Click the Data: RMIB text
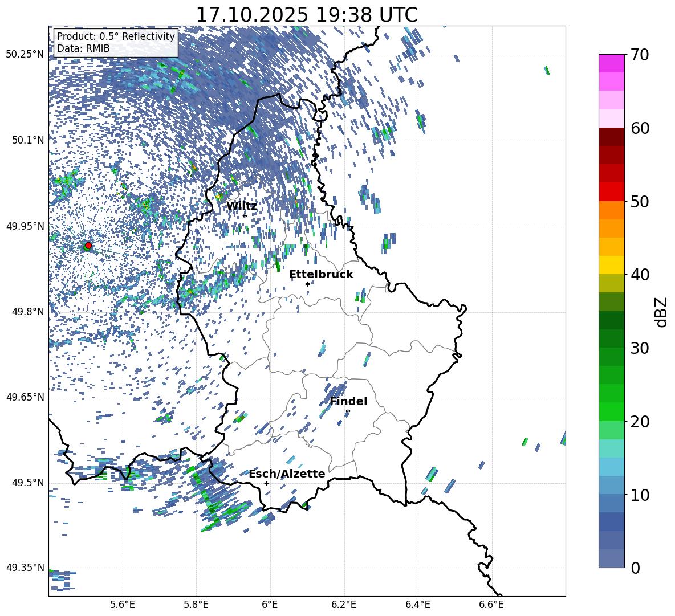675x616 pixels. (x=83, y=49)
